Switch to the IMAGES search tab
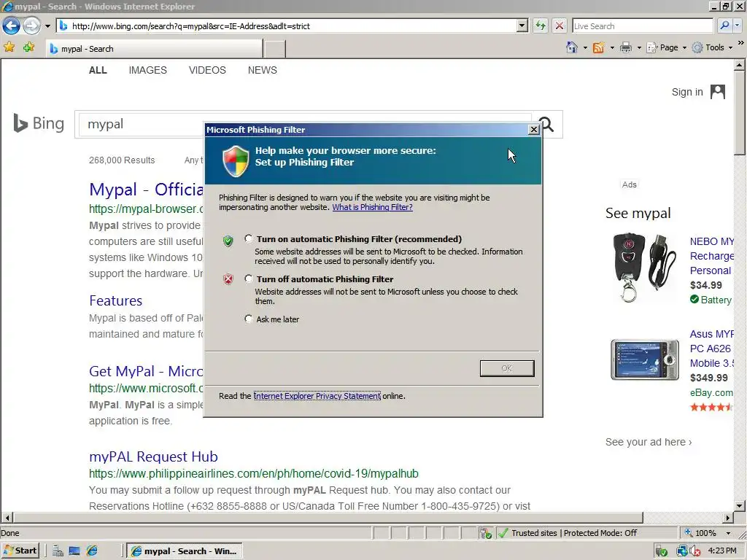This screenshot has width=747, height=560. 147,70
